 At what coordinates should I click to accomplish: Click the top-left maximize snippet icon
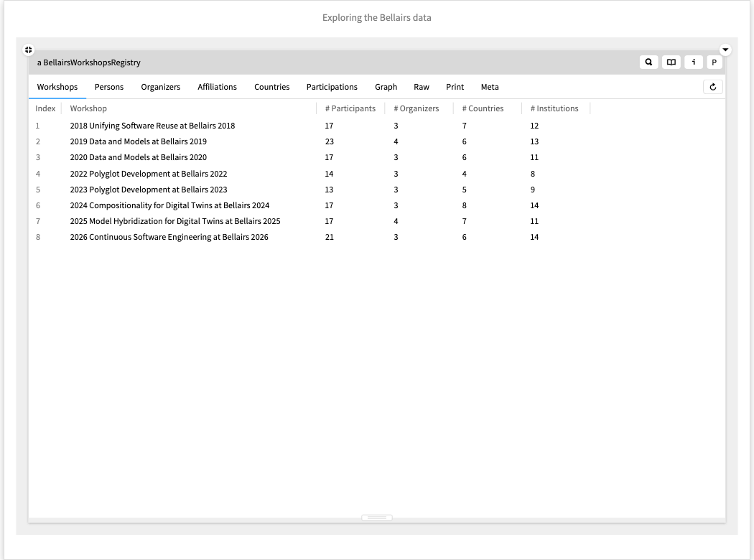pyautogui.click(x=28, y=50)
